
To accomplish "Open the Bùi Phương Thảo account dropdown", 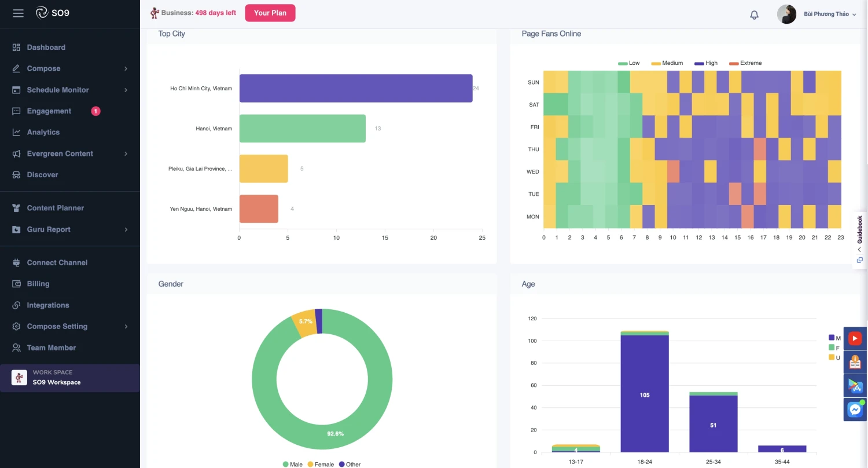I will (x=830, y=14).
